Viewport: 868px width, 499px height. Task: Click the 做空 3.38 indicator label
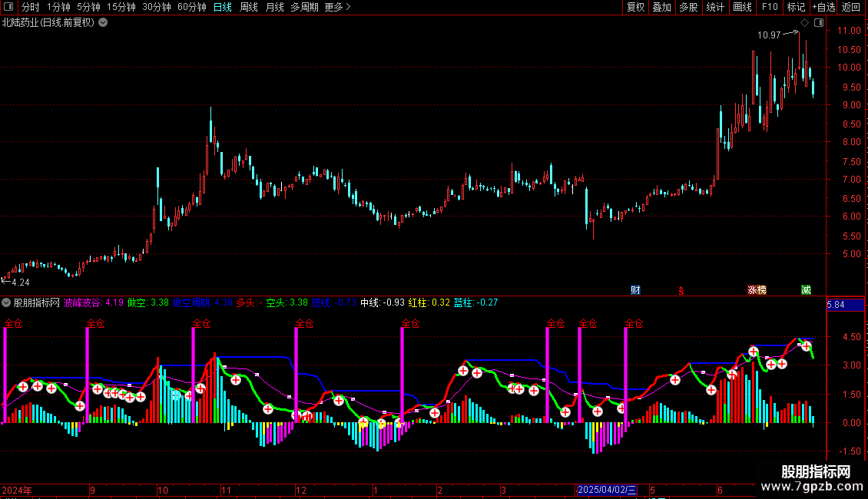pyautogui.click(x=147, y=302)
